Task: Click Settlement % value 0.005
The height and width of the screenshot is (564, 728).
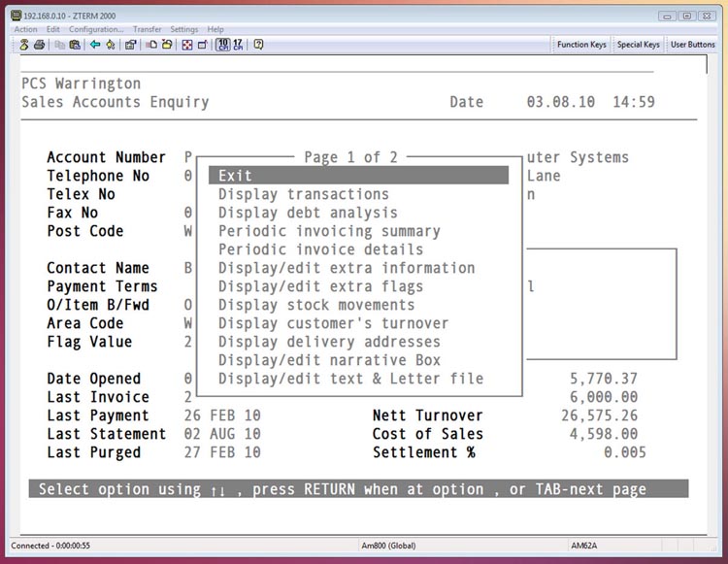Action: (x=625, y=452)
